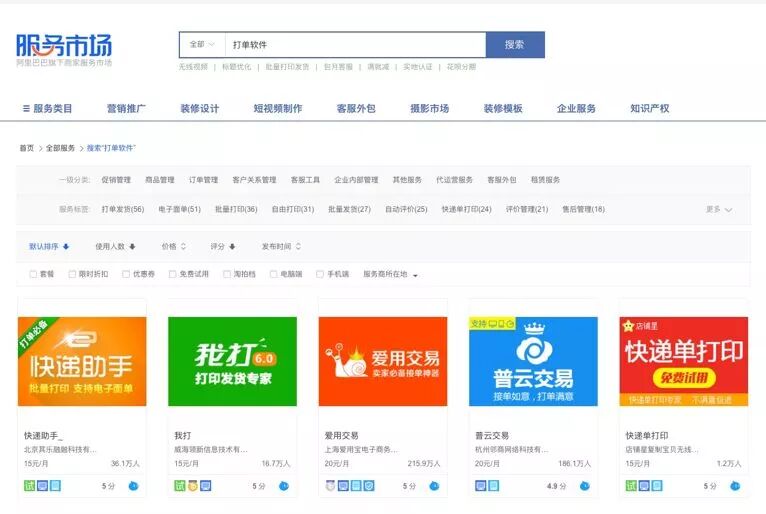Open the orange 快递助手 banner thumbnail
This screenshot has height=514, width=766.
click(82, 361)
